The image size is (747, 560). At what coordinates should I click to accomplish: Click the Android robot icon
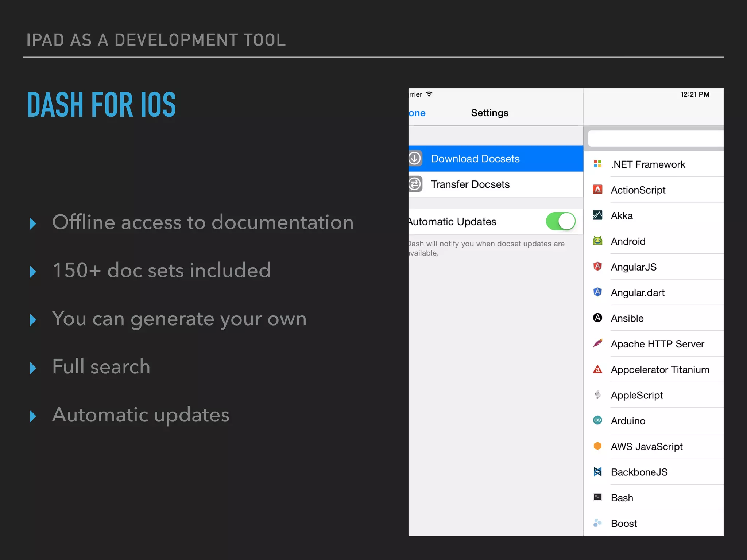pyautogui.click(x=597, y=241)
